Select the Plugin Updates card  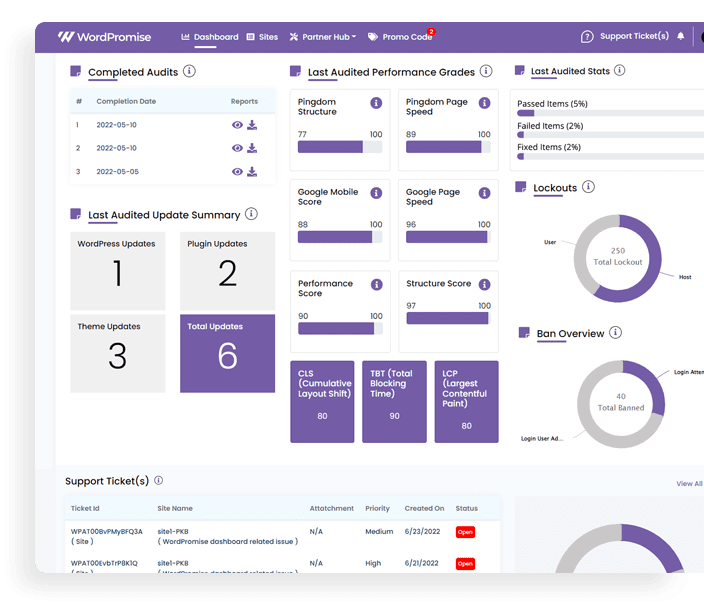[228, 271]
